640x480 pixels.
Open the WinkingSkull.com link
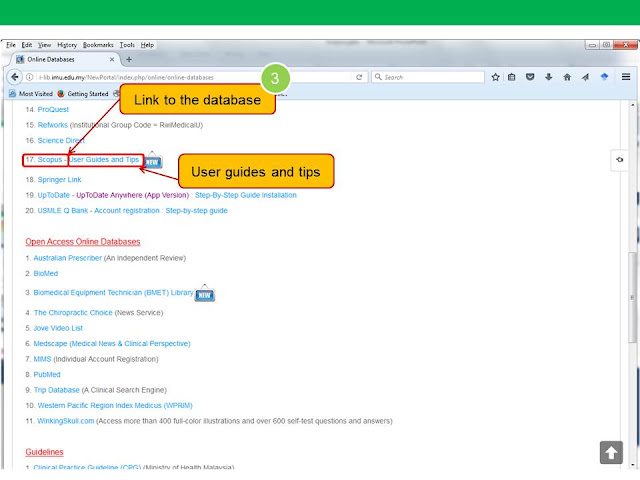point(66,421)
